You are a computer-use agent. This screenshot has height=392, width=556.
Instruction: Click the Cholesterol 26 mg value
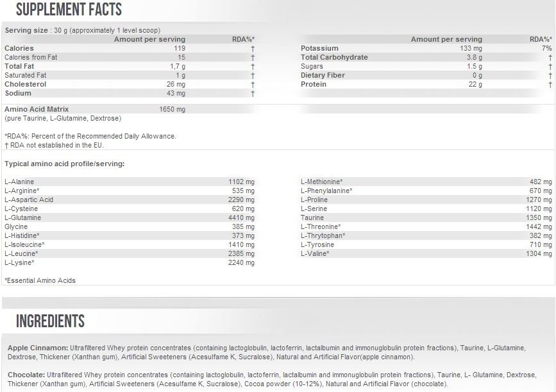click(x=176, y=85)
